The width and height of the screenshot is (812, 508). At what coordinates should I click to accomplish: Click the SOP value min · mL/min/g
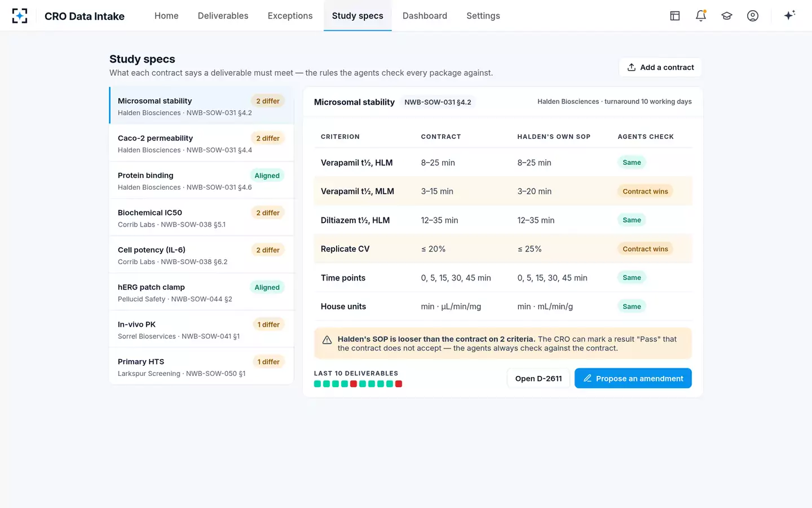coord(545,306)
